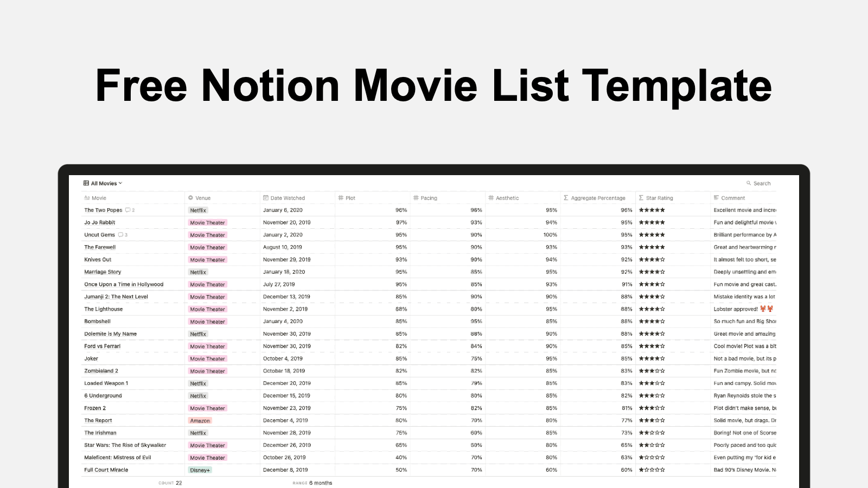Click date August 10, 2019 for The Farewell
868x488 pixels.
pos(283,247)
